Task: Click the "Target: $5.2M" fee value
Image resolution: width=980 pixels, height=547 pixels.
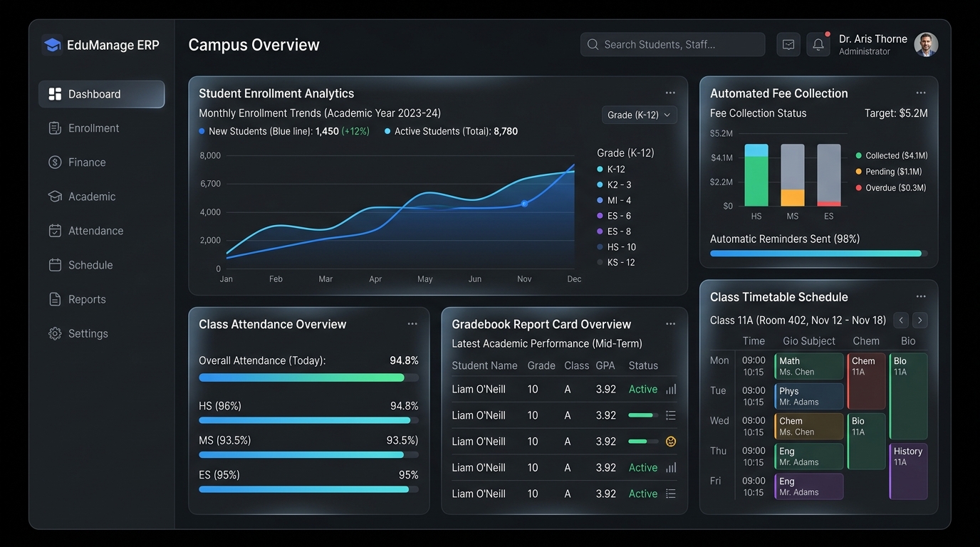Action: pos(896,113)
